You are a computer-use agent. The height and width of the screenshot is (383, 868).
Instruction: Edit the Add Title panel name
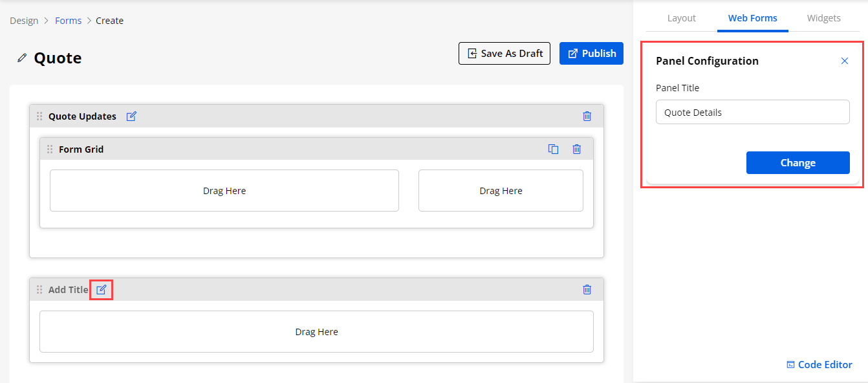pyautogui.click(x=101, y=290)
